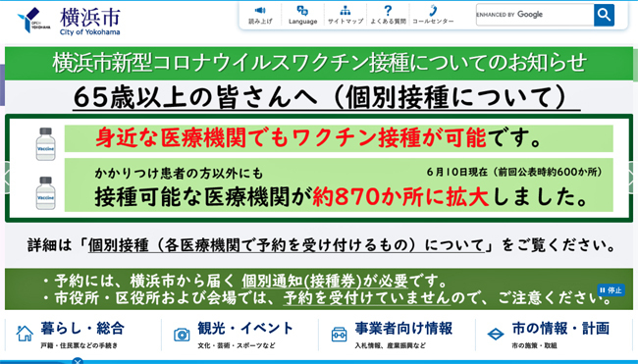Dismiss the popup with the X at bottom
The width and height of the screenshot is (638, 364).
(x=78, y=361)
